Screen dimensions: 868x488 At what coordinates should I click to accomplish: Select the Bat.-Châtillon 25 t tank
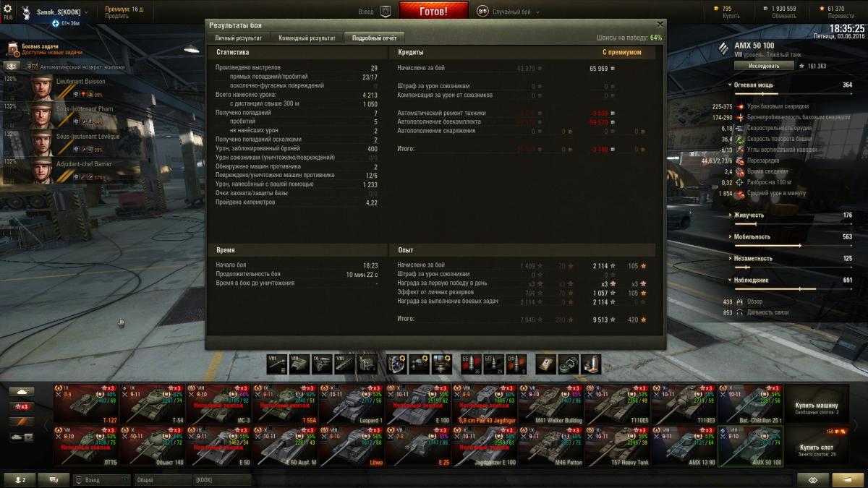pos(750,404)
